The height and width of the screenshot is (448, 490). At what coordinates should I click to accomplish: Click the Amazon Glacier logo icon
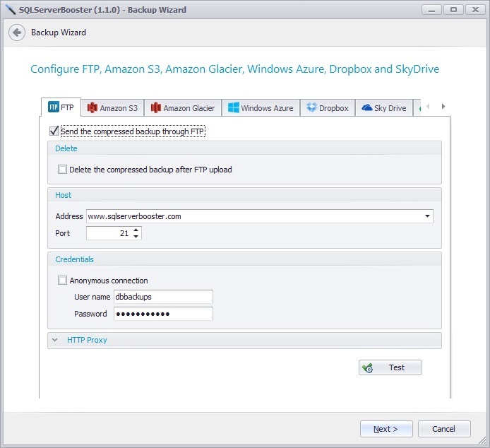[155, 107]
